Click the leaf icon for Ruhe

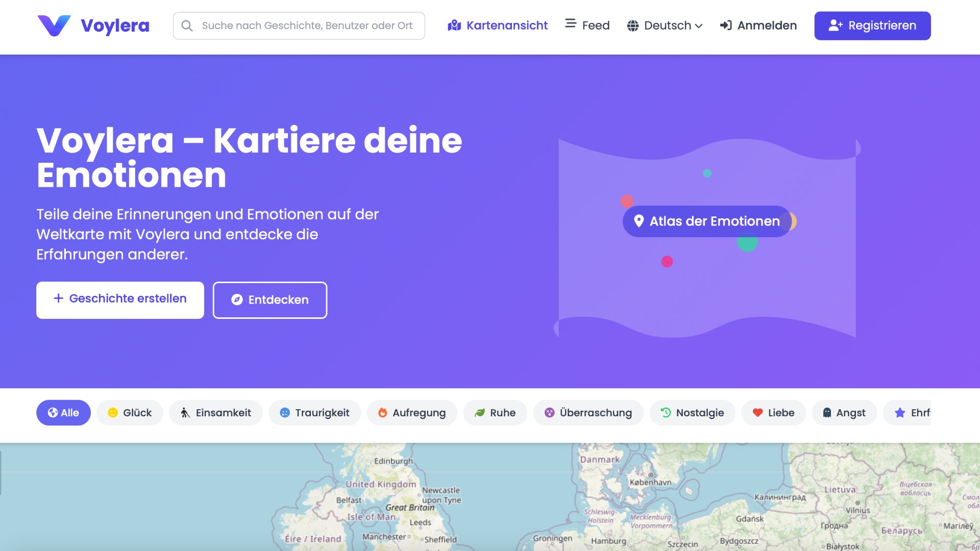click(x=480, y=413)
